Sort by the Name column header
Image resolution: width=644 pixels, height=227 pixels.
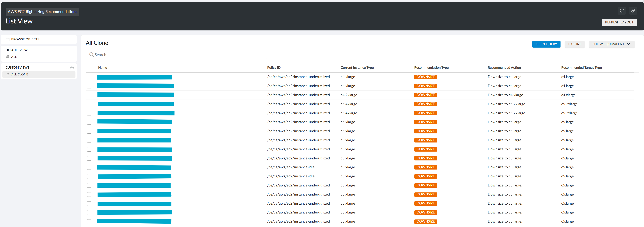[102, 68]
